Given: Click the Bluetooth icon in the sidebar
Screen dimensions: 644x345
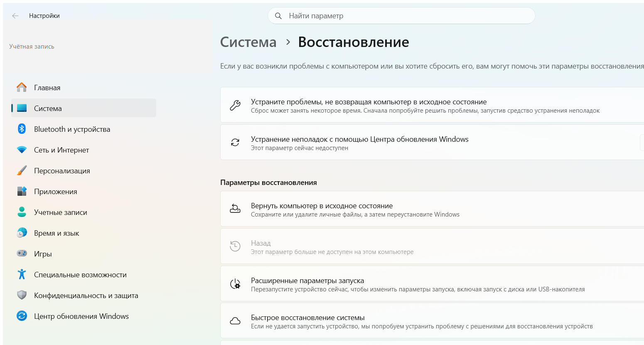Looking at the screenshot, I should pyautogui.click(x=22, y=129).
